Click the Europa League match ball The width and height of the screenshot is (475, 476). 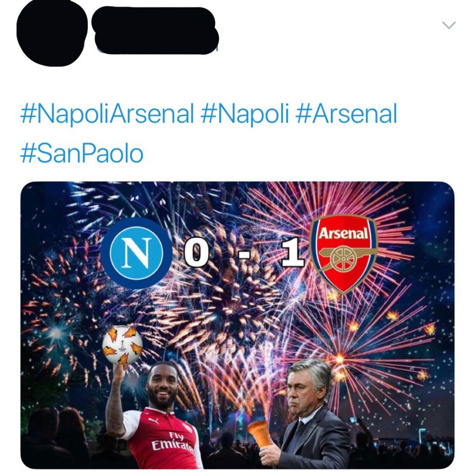122,346
